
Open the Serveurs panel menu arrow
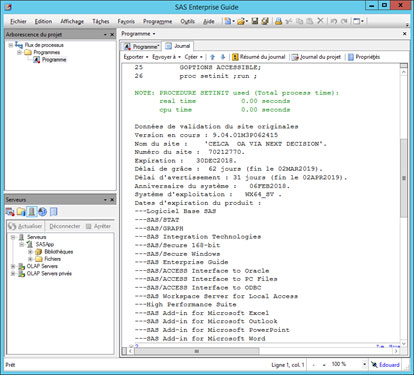pos(105,200)
